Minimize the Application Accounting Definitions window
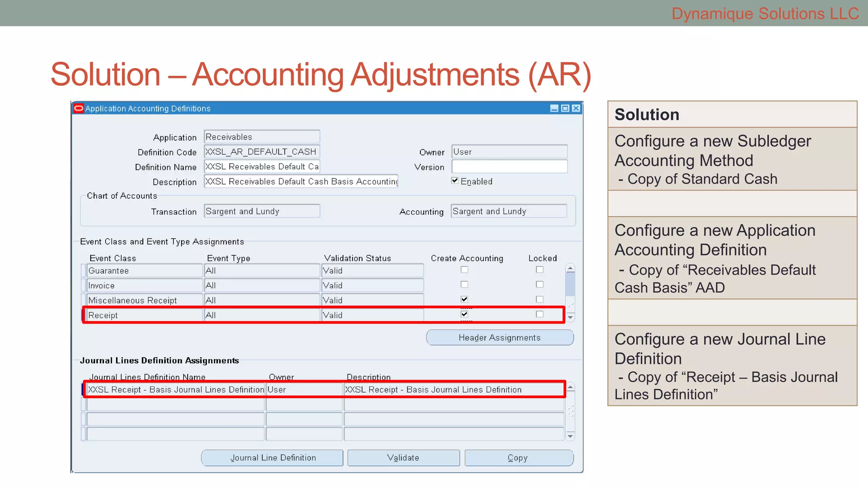Screen dimensions: 868x488 [x=554, y=108]
